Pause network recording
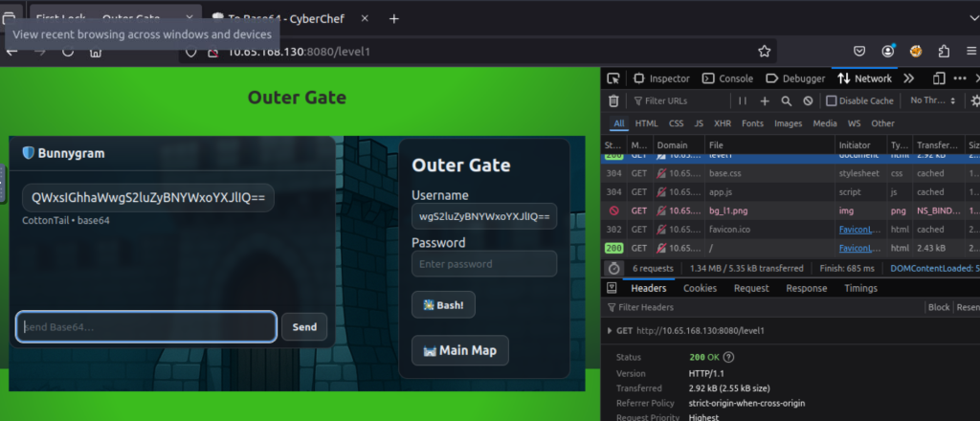The width and height of the screenshot is (980, 421). coord(742,100)
